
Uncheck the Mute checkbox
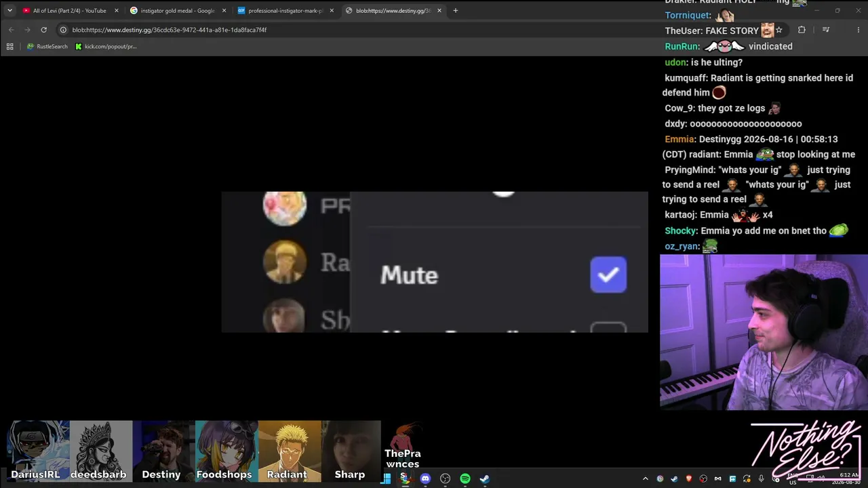pyautogui.click(x=608, y=274)
